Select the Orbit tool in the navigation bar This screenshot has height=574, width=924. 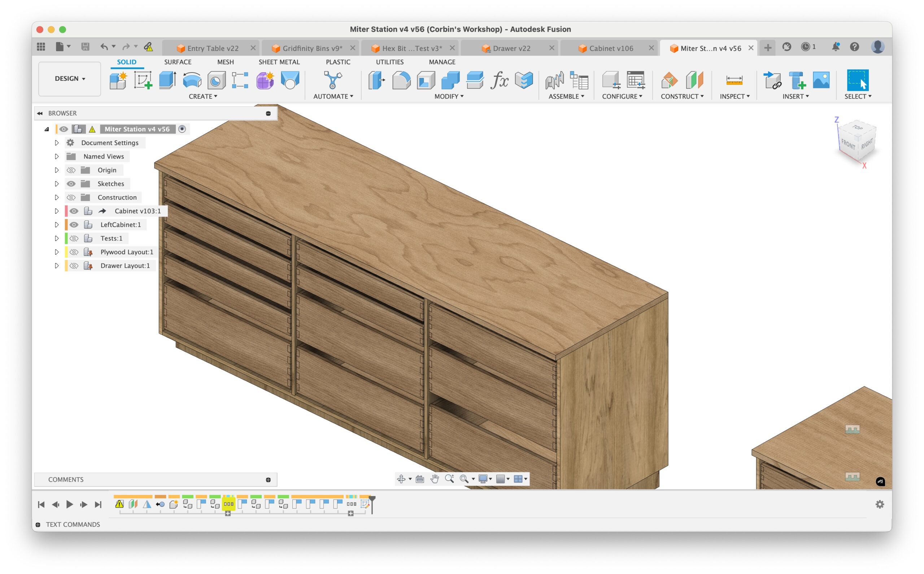click(x=402, y=479)
